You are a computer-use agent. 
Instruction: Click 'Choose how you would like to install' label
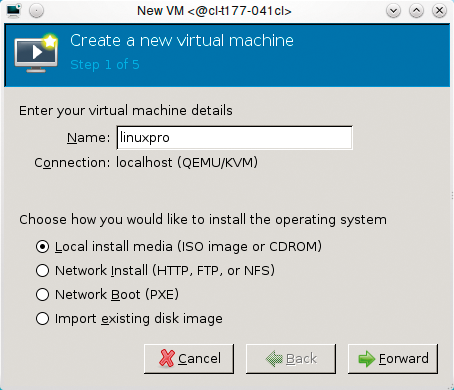[x=203, y=220]
